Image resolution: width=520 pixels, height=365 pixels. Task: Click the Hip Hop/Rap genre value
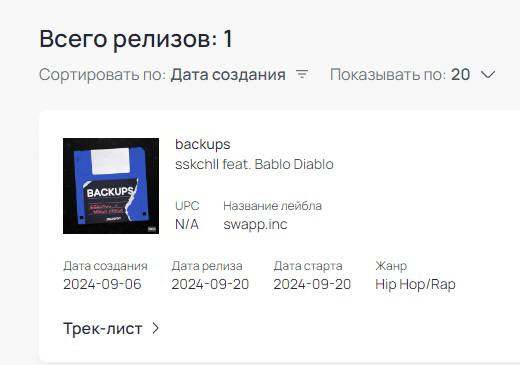(415, 284)
